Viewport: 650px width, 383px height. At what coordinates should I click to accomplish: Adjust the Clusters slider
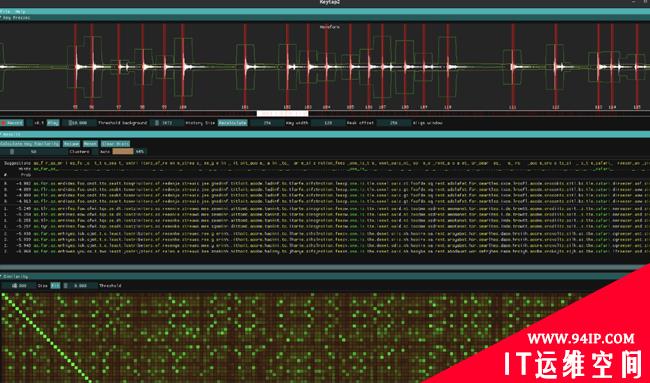[34, 152]
